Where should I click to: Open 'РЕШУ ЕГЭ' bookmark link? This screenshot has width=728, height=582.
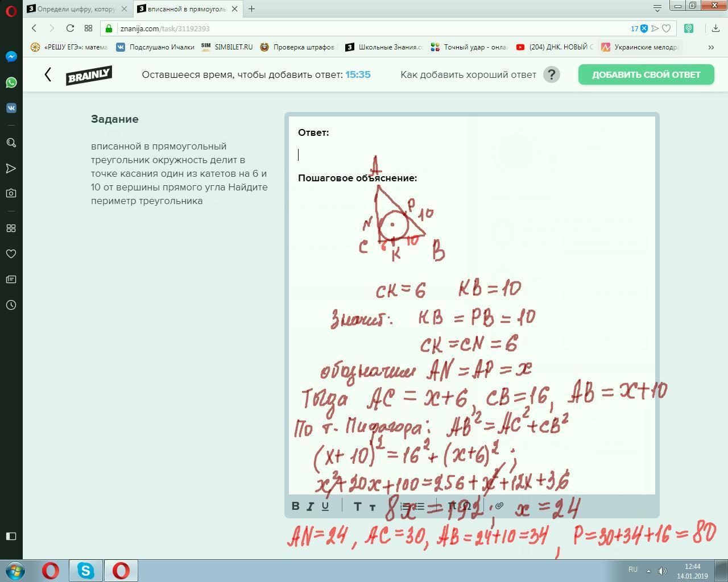pos(70,47)
